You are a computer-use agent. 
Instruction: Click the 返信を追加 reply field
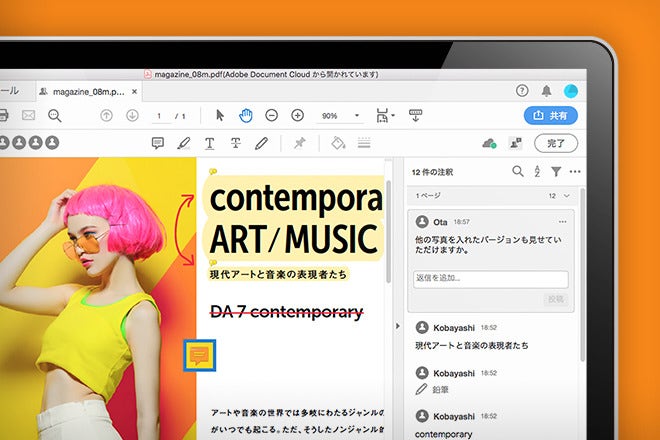pos(491,279)
